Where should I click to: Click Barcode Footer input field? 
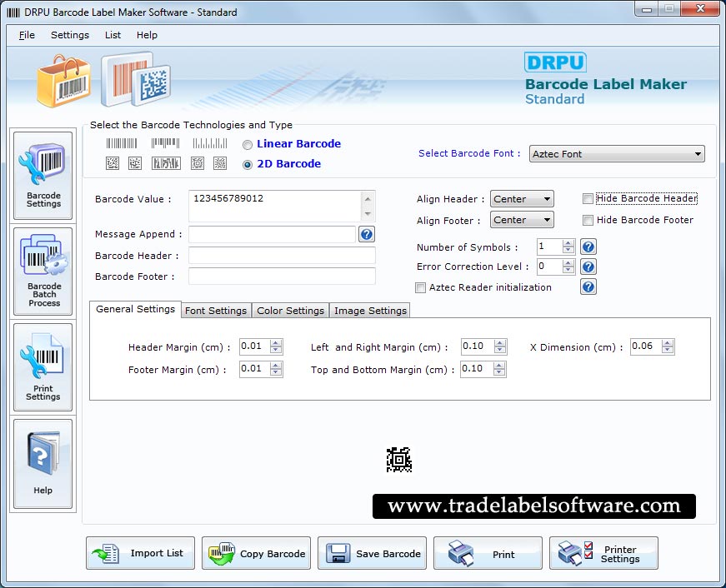point(282,277)
